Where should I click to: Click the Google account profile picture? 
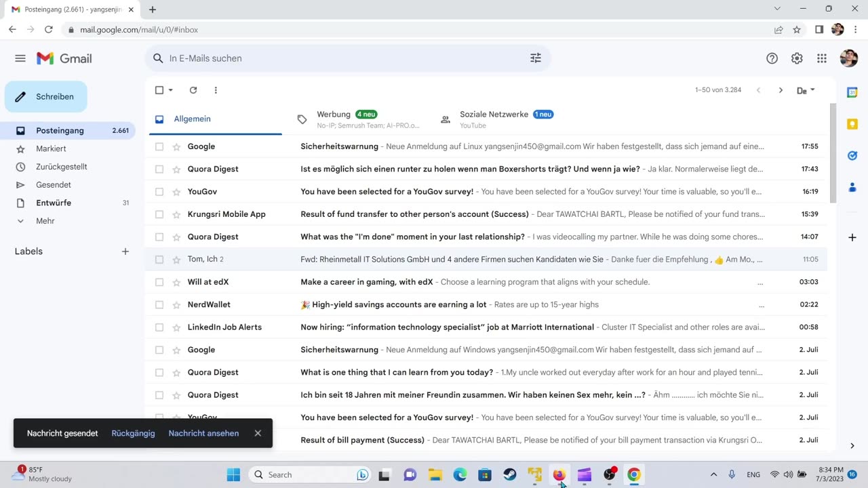[x=848, y=58]
